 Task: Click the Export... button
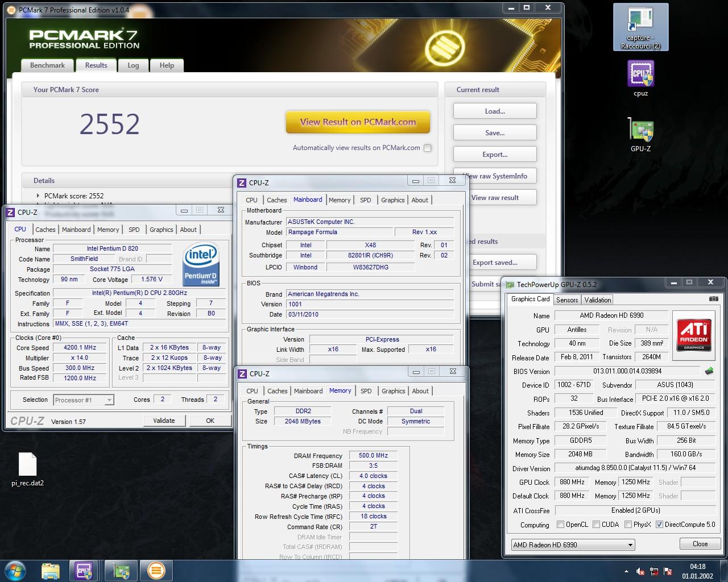coord(495,155)
